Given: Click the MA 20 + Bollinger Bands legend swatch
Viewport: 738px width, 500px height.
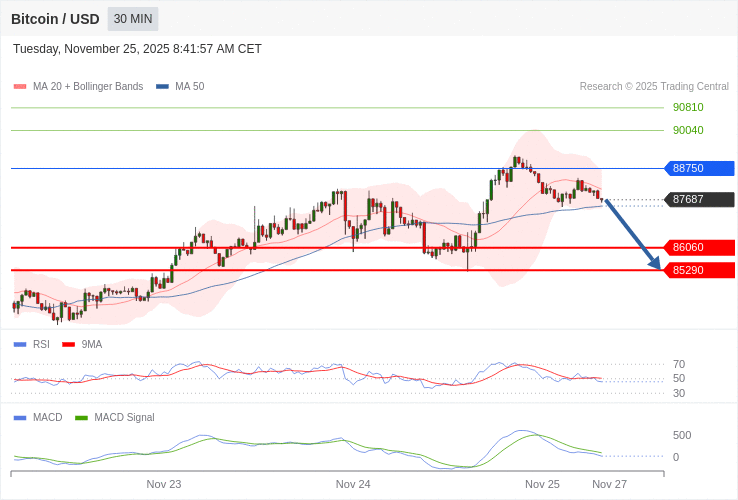Looking at the screenshot, I should 20,87.
